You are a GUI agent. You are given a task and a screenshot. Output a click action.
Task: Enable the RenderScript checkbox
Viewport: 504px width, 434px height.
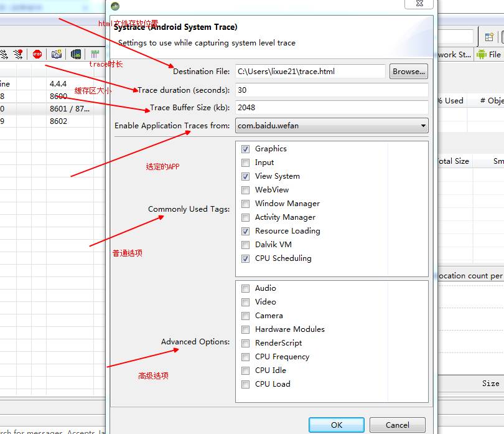click(245, 343)
